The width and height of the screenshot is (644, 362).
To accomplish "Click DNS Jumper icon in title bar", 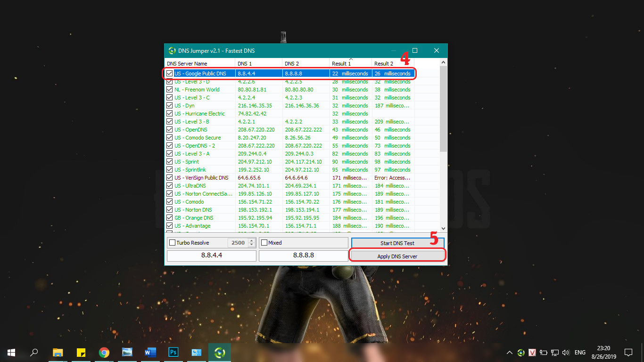I will click(172, 51).
